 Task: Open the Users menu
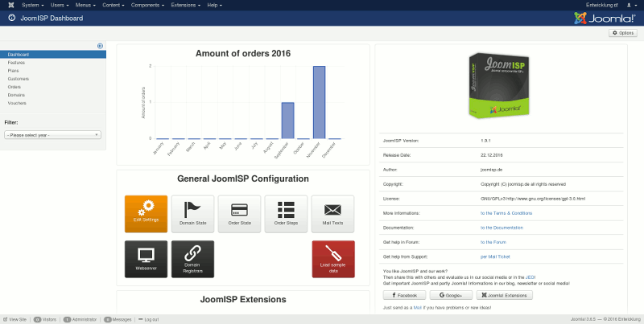point(60,5)
